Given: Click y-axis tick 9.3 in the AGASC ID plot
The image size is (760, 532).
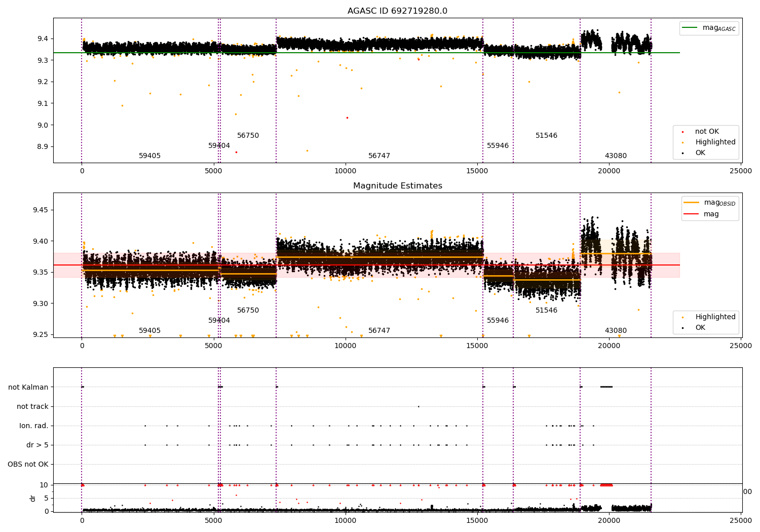Looking at the screenshot, I should coord(42,60).
